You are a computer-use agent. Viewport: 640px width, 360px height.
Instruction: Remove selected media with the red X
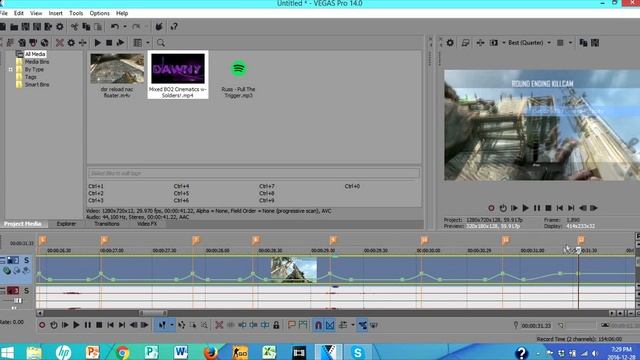click(60, 42)
